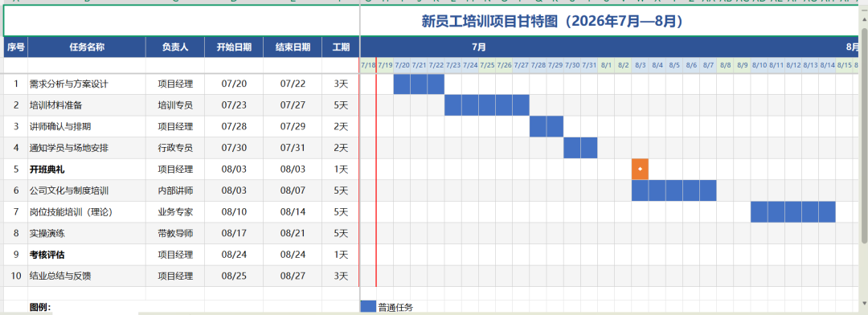Click owner cell 培训专员
868x315 pixels.
175,105
